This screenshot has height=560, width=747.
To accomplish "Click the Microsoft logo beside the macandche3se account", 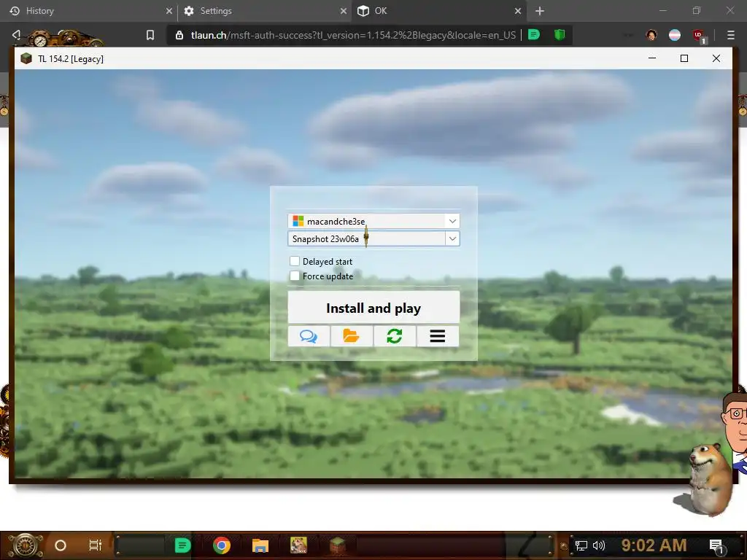I will pyautogui.click(x=298, y=221).
